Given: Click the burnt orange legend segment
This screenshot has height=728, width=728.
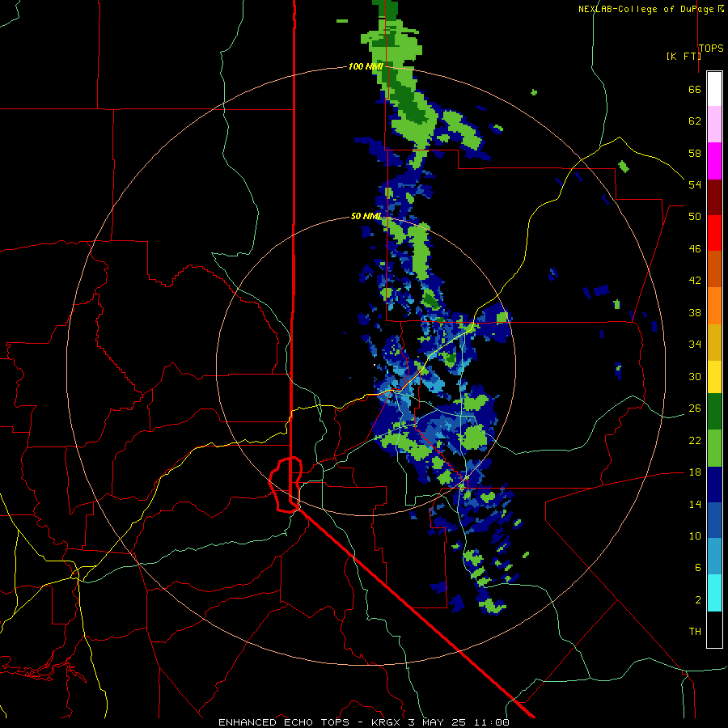Looking at the screenshot, I should [714, 269].
